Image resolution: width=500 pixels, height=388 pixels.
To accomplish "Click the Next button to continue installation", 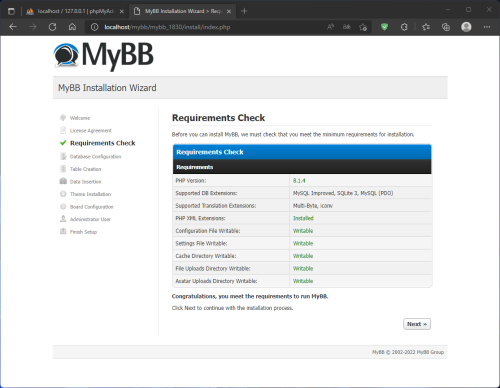I will (417, 324).
